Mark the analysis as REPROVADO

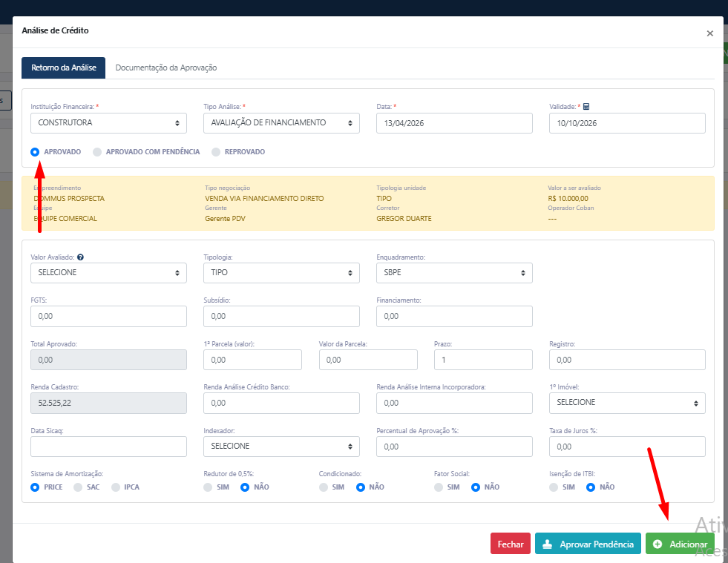216,151
